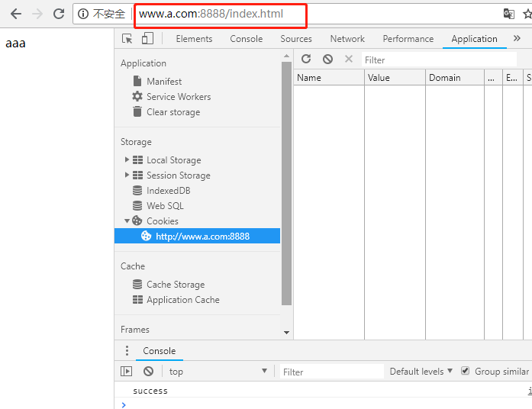The width and height of the screenshot is (532, 409).
Task: Click the translate page icon in address bar
Action: tap(508, 14)
